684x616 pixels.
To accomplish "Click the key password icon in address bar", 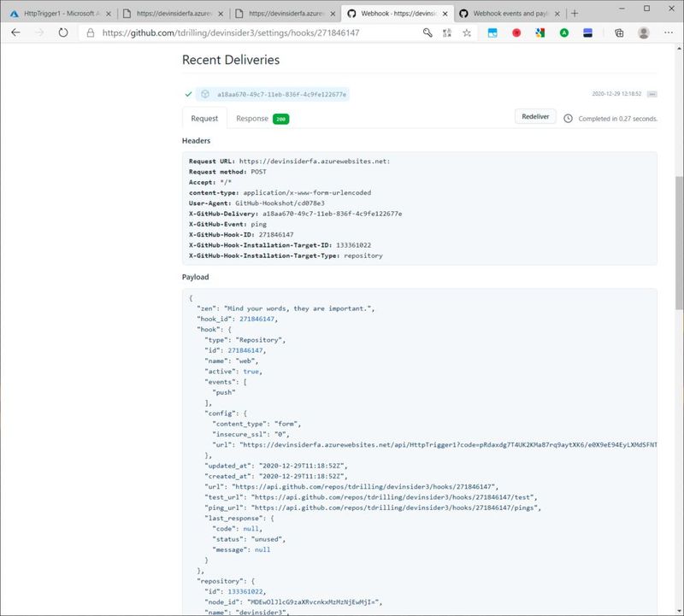I will click(427, 32).
